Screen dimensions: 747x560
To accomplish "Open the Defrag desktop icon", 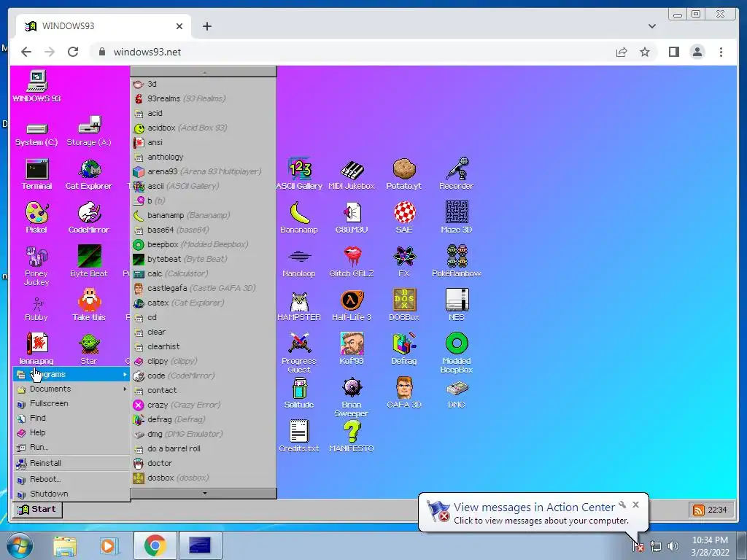I will pos(404,349).
